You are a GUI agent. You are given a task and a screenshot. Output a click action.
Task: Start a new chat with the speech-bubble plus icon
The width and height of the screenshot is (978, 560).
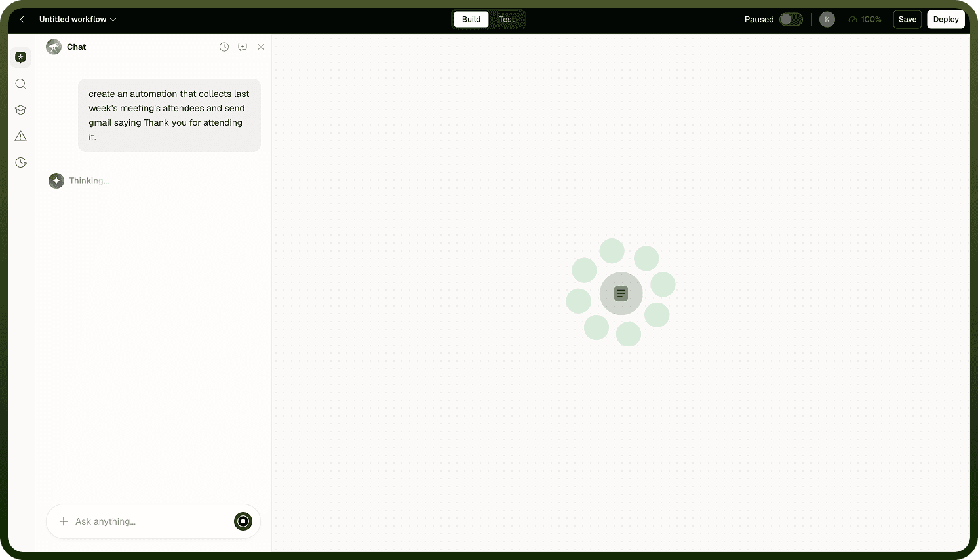[x=243, y=47]
